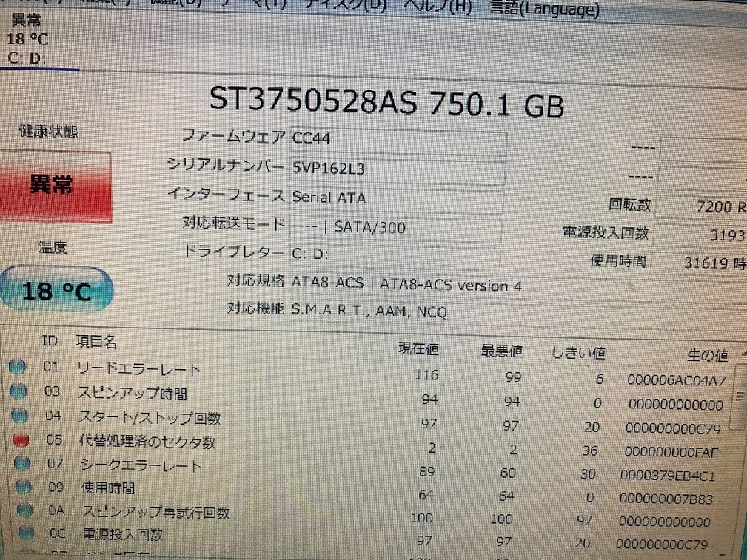This screenshot has height=560, width=747.
Task: Click the S.M.A.R.T., AAM, NCQ features value
Action: 369,311
